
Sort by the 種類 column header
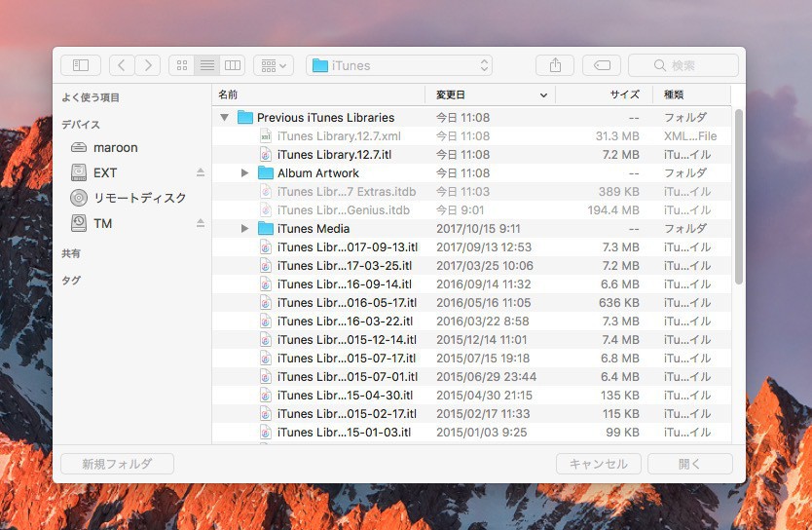pyautogui.click(x=692, y=95)
